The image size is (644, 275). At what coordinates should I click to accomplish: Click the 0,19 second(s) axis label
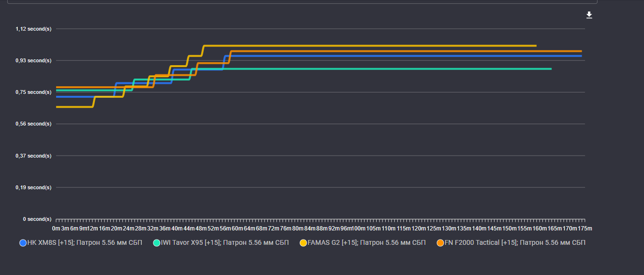coord(34,187)
